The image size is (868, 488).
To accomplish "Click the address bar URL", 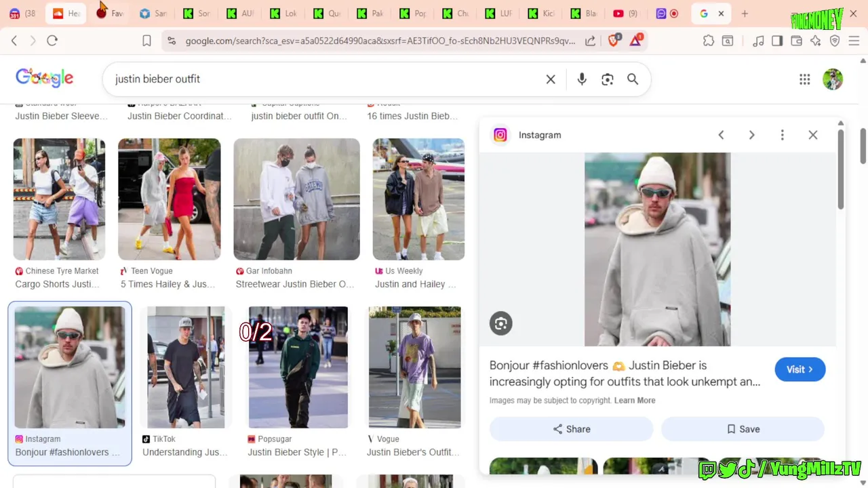I will [380, 41].
